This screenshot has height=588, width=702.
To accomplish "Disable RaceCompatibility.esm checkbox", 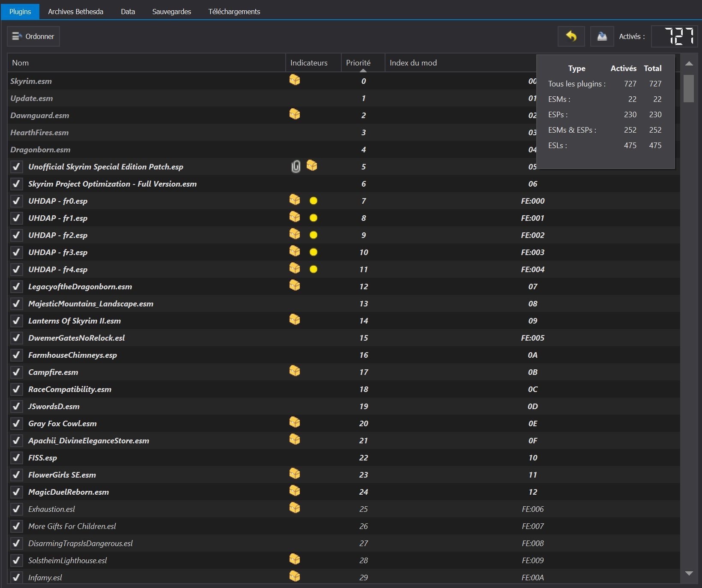I will point(16,389).
